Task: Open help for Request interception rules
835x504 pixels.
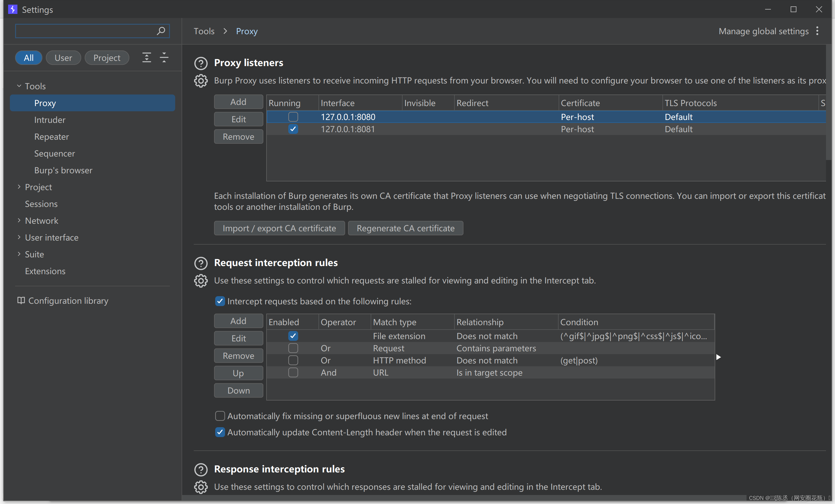Action: click(x=201, y=263)
